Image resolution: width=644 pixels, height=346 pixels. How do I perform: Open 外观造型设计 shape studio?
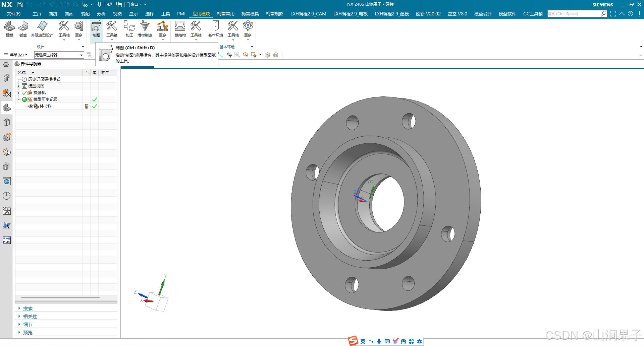coord(42,29)
